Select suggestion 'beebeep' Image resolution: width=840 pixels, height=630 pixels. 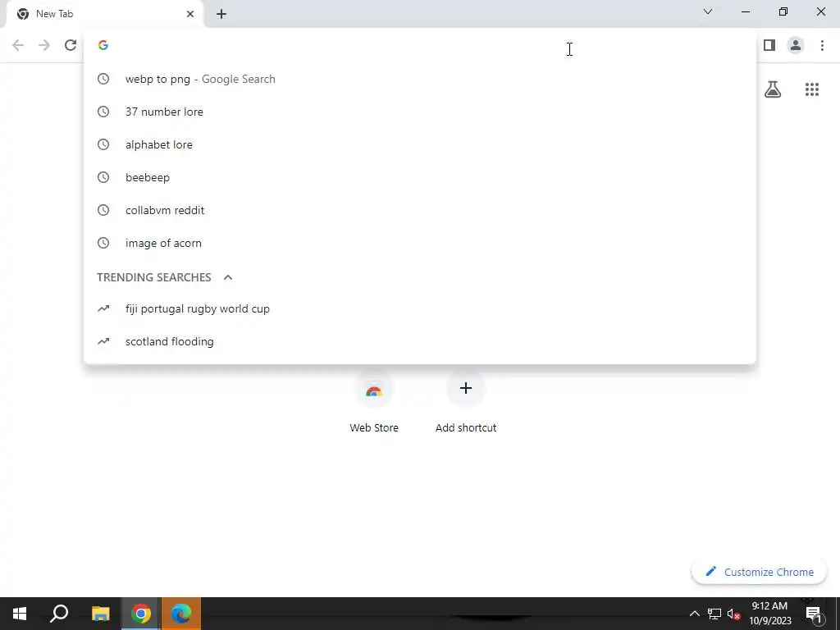pos(420,177)
